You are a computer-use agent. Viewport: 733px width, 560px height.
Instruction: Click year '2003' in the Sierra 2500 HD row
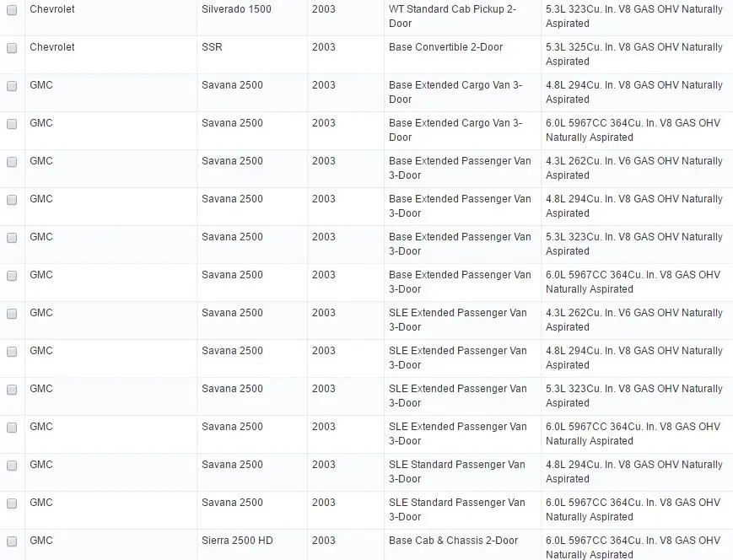click(x=324, y=541)
